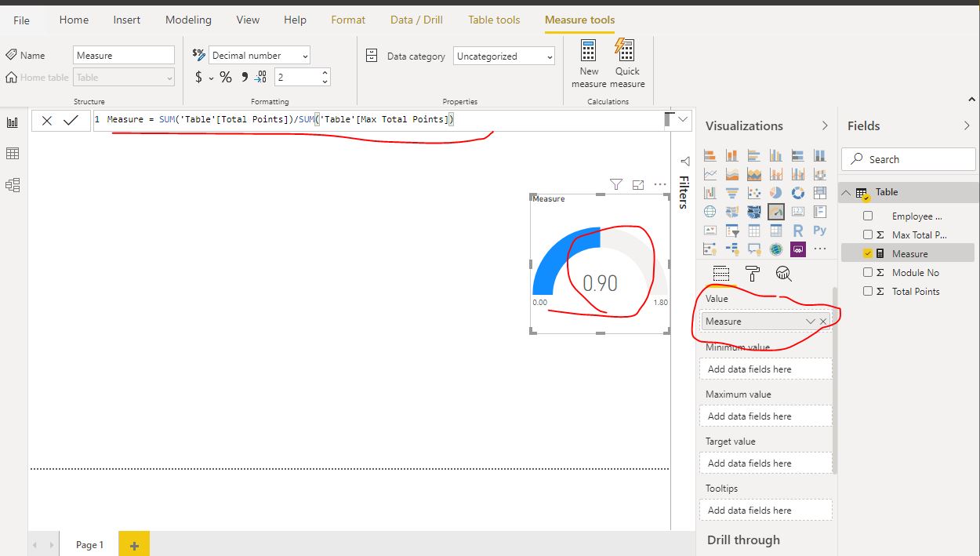Viewport: 980px width, 556px height.
Task: Open the Decimal number format dropdown
Action: (x=260, y=55)
